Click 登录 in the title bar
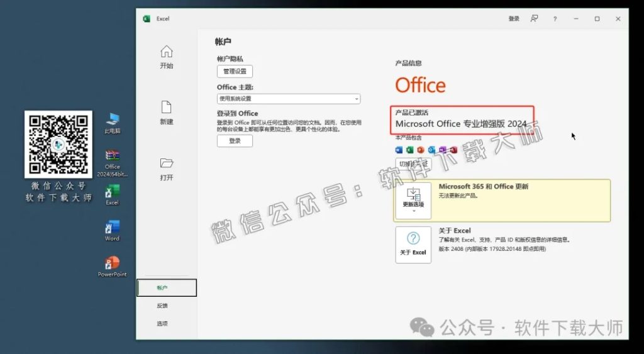644x354 pixels. coord(514,19)
